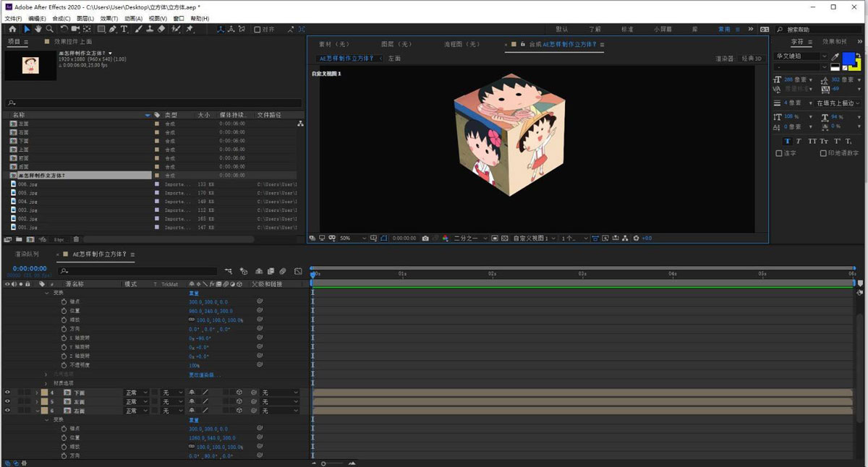Open the 在填充上描边 stroke option dropdown

click(x=838, y=103)
